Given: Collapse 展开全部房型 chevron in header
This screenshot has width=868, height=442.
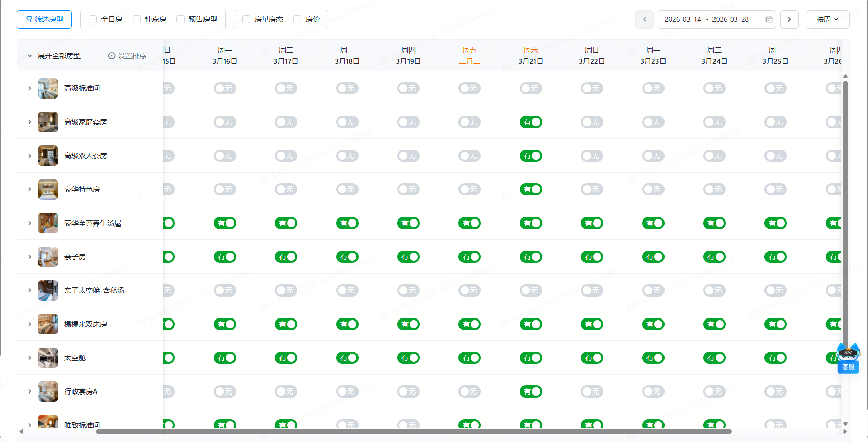Looking at the screenshot, I should click(30, 56).
